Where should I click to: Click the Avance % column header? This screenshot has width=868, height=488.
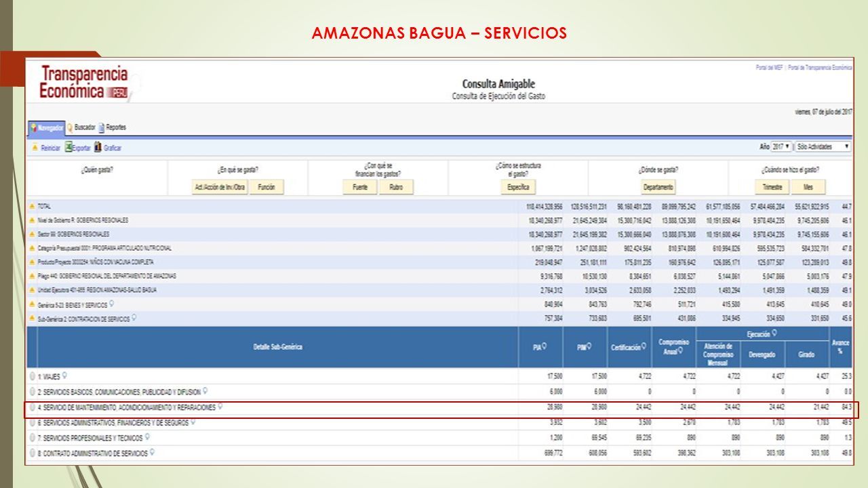tap(840, 347)
